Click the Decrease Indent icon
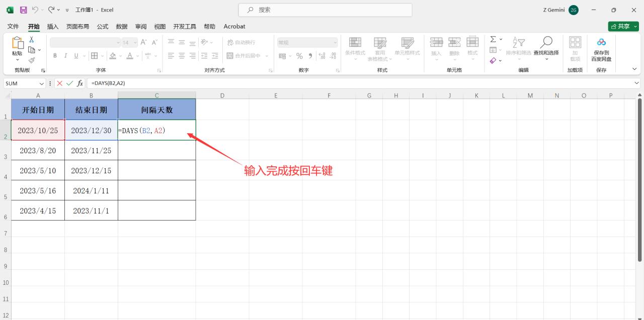Viewport: 644px width, 320px height. pyautogui.click(x=204, y=56)
